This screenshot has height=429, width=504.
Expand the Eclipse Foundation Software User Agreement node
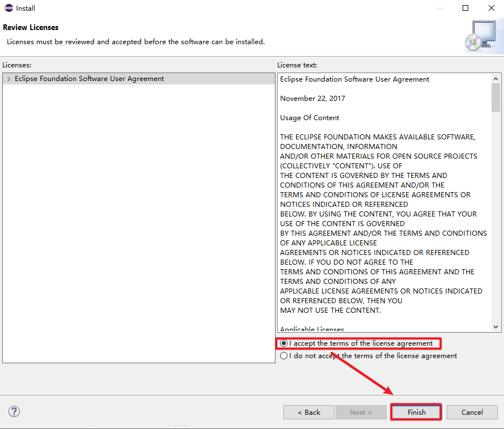click(x=9, y=79)
